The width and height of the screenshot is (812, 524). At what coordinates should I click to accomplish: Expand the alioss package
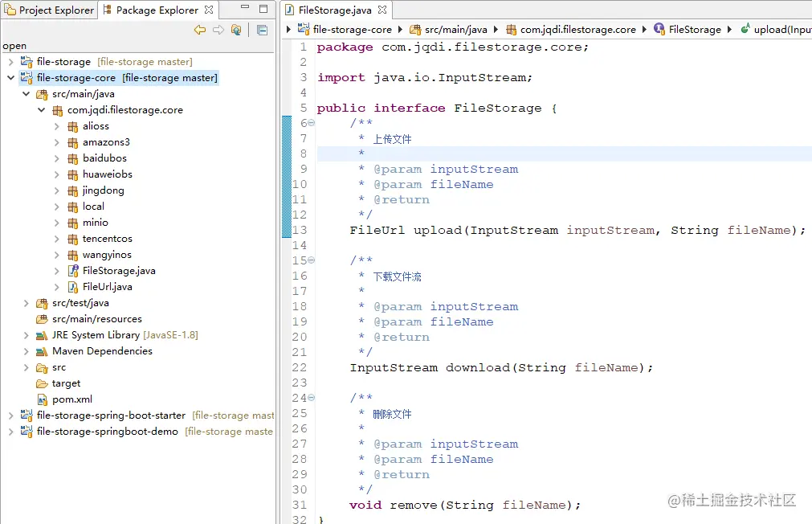click(x=57, y=126)
